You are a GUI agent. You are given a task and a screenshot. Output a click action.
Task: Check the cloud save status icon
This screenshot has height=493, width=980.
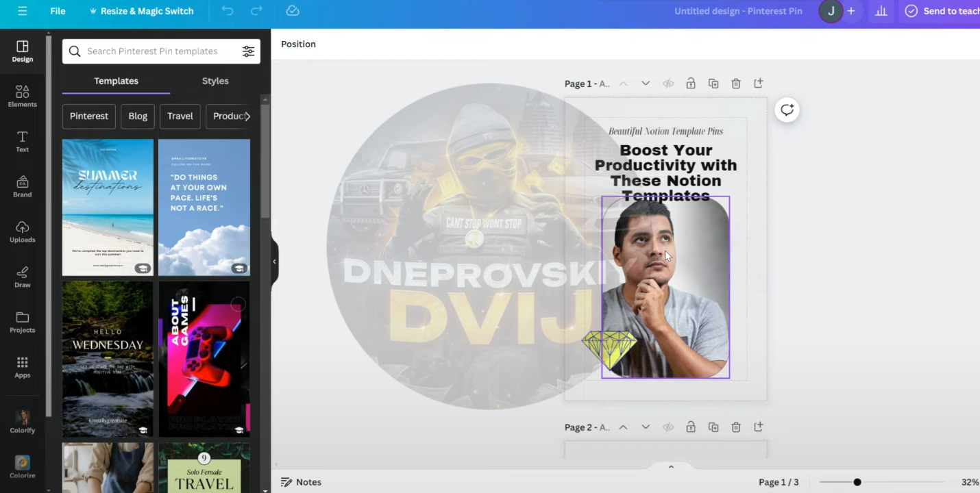pyautogui.click(x=293, y=11)
